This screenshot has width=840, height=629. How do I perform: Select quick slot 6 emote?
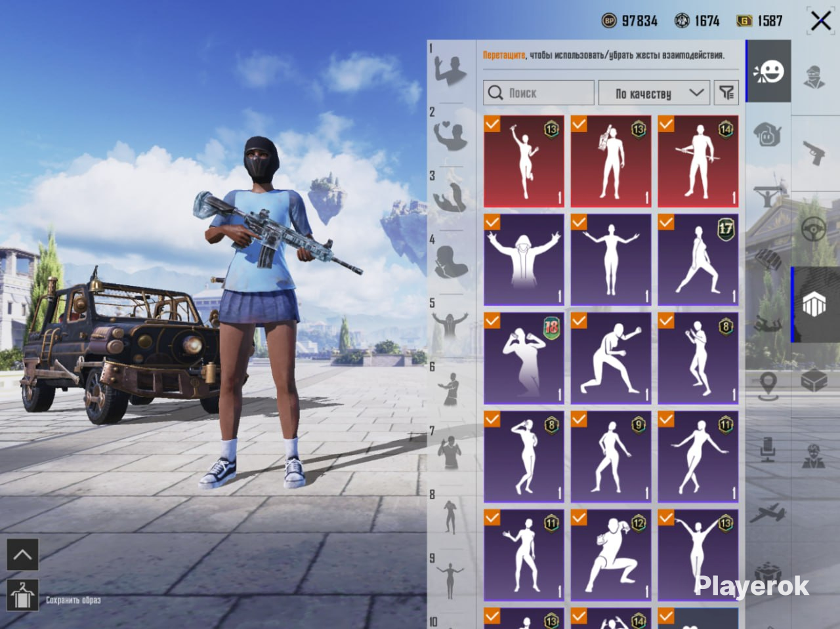(451, 390)
